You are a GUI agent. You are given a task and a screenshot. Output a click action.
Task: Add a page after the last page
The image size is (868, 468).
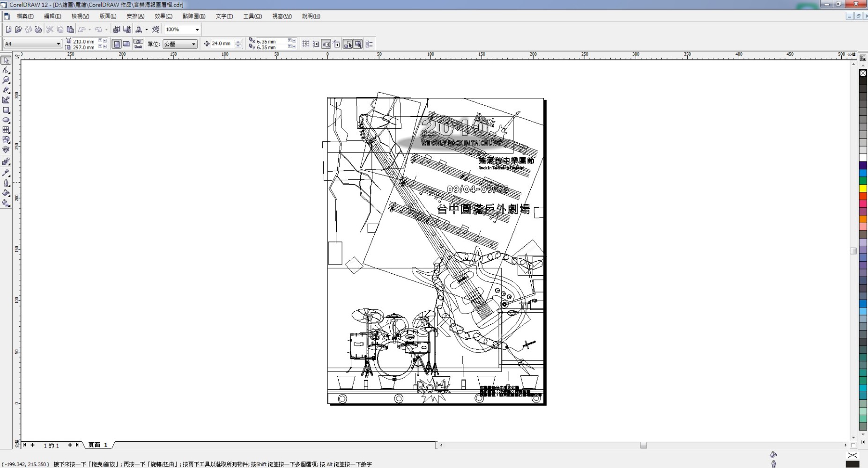pyautogui.click(x=70, y=445)
